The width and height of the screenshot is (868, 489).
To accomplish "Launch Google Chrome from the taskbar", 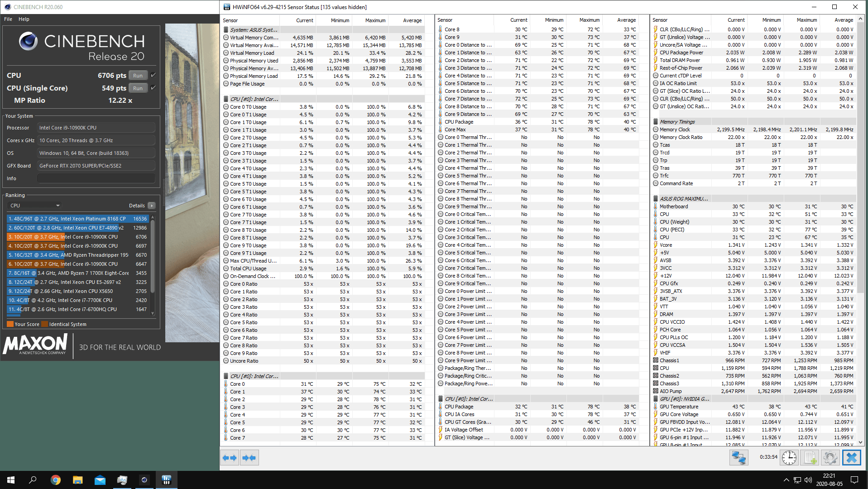I will [55, 480].
